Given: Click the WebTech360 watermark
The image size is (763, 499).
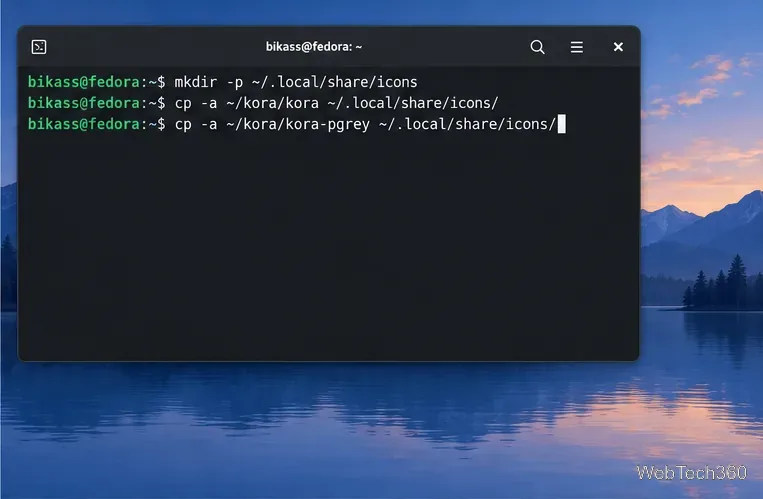Looking at the screenshot, I should pos(691,472).
